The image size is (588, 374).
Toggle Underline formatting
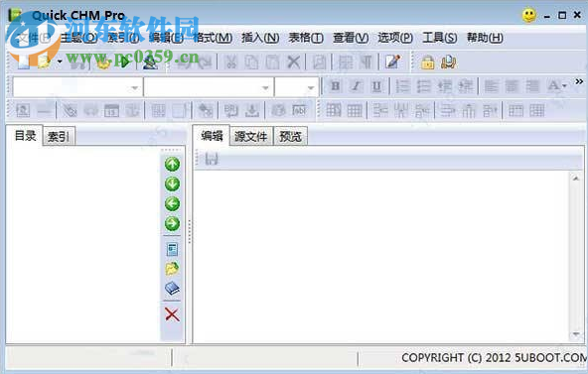(x=376, y=86)
